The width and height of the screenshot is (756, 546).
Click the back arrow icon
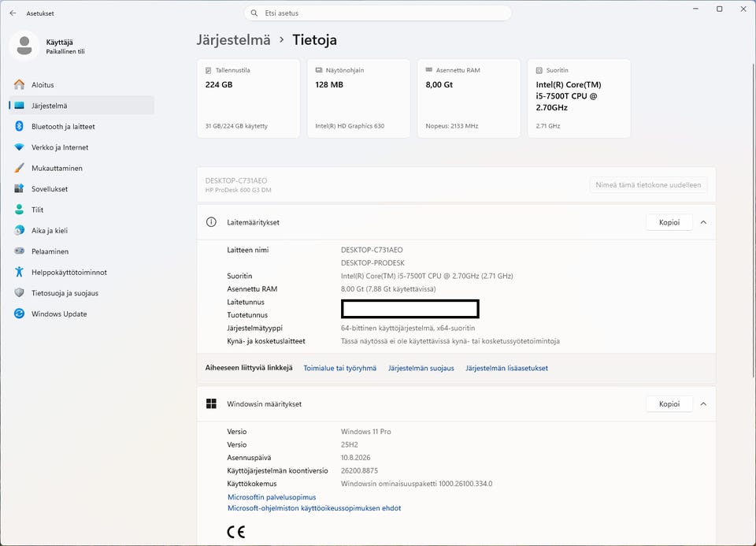coord(13,13)
